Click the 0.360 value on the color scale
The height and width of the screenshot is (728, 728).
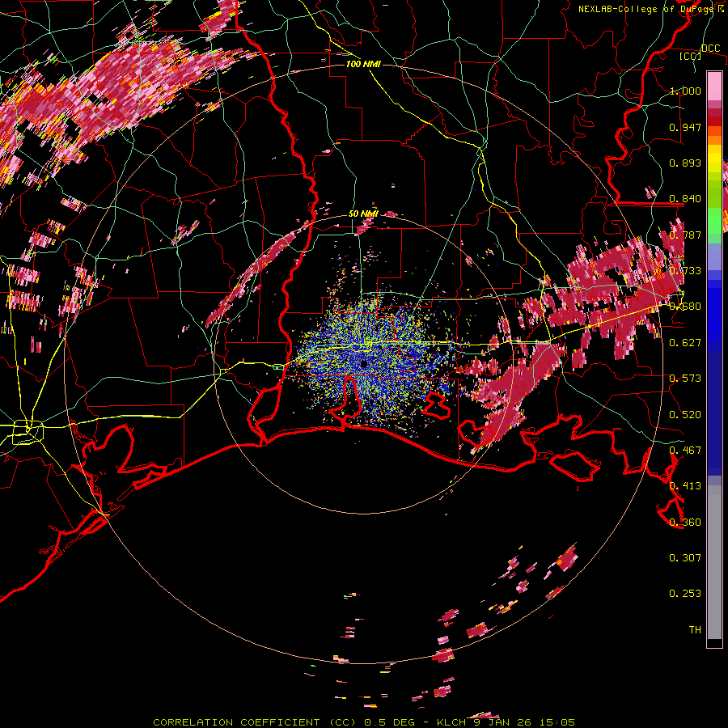coord(685,522)
